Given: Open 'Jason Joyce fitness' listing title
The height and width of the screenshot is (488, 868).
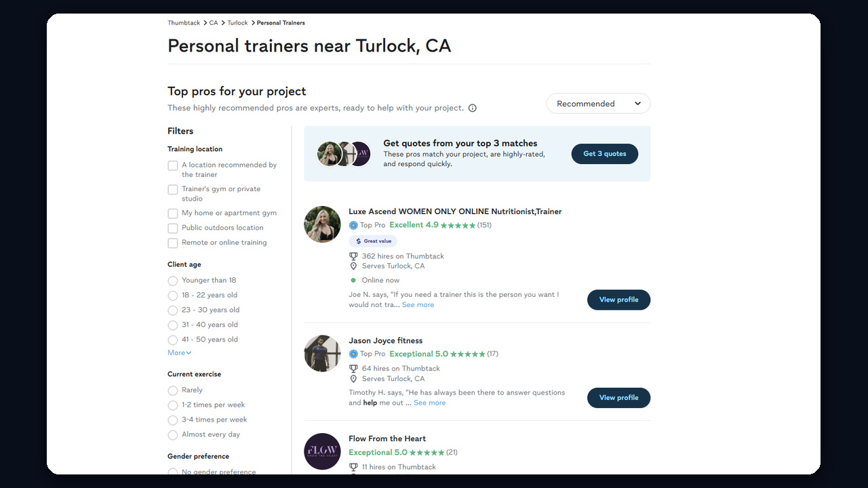Looking at the screenshot, I should coord(386,340).
